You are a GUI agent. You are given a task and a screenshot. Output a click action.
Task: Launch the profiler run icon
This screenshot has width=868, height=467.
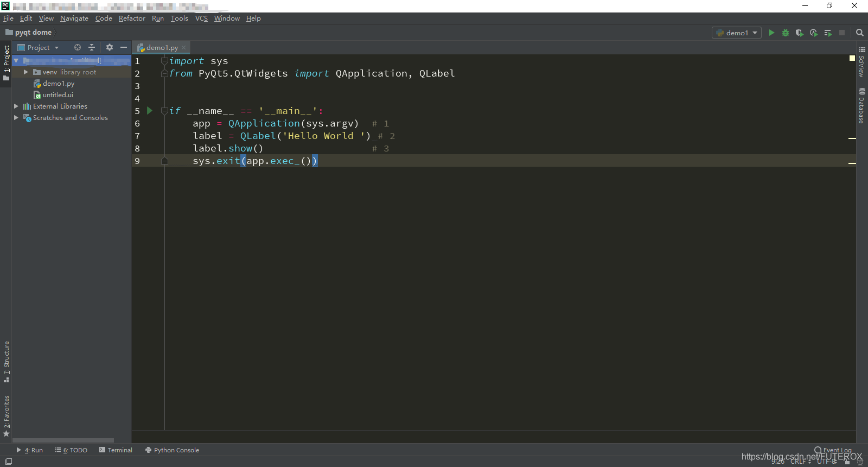click(x=814, y=33)
